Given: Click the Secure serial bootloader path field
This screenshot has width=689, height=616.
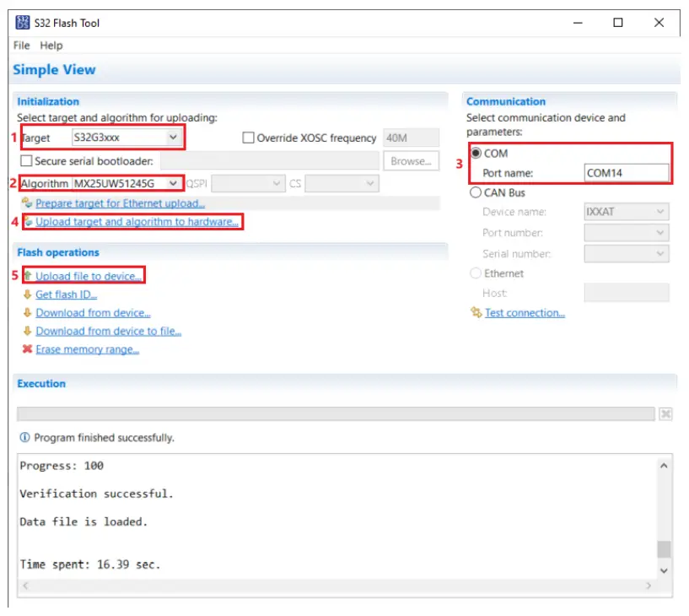Looking at the screenshot, I should (270, 161).
